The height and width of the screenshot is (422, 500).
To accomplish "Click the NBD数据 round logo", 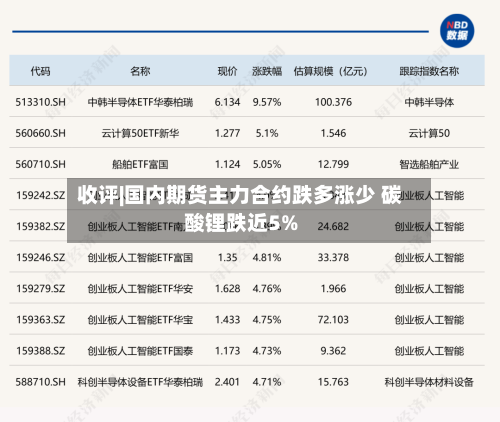I will [x=457, y=31].
